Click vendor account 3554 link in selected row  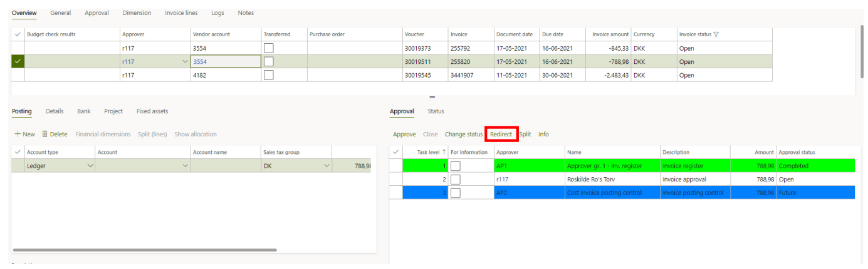click(200, 61)
